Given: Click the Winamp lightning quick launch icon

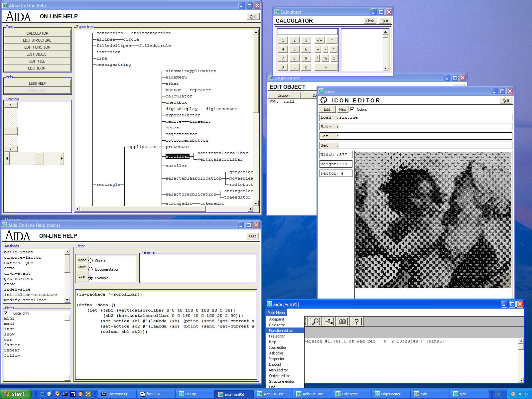Looking at the screenshot, I should 80,394.
